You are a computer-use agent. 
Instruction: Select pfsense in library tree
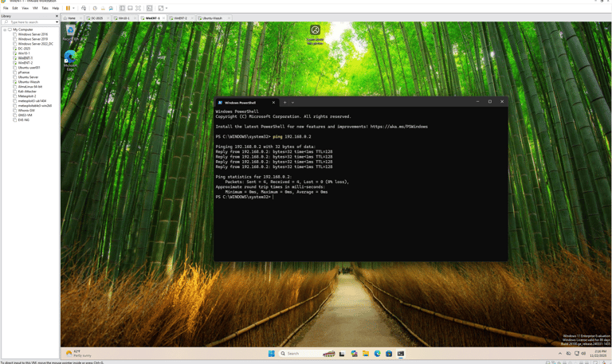pyautogui.click(x=22, y=72)
